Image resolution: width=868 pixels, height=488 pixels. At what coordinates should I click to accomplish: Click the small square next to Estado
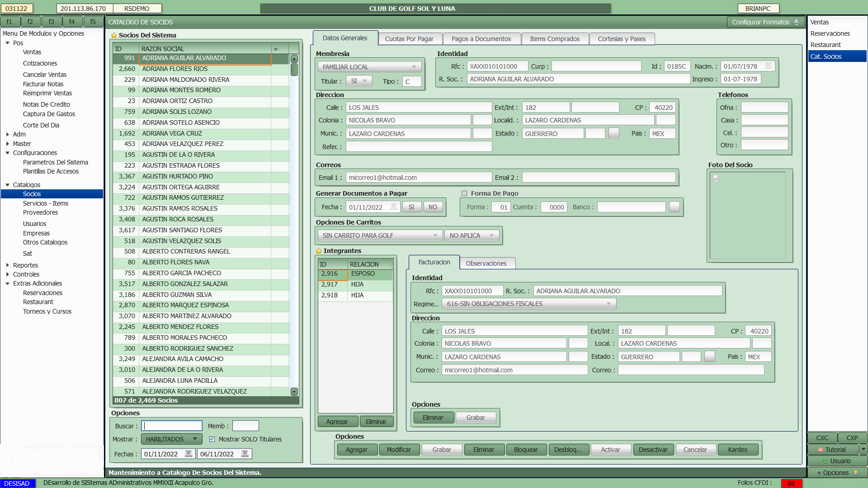[x=613, y=133]
